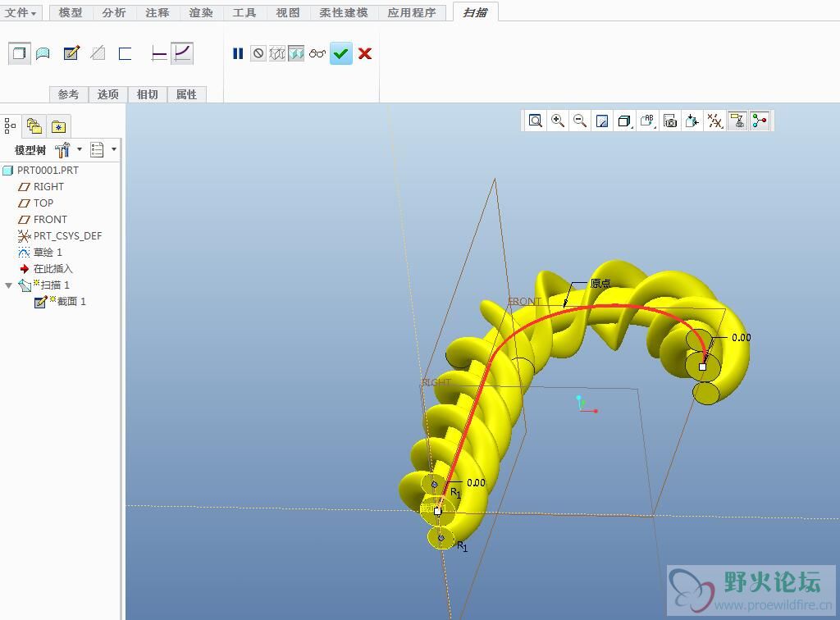Choose variable section sweep mode
Image resolution: width=840 pixels, height=620 pixels.
point(182,53)
